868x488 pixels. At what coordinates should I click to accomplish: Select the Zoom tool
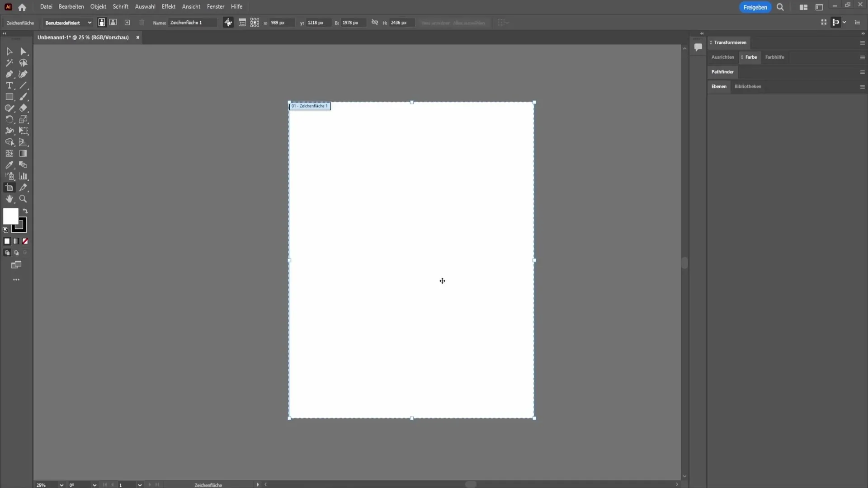tap(24, 199)
